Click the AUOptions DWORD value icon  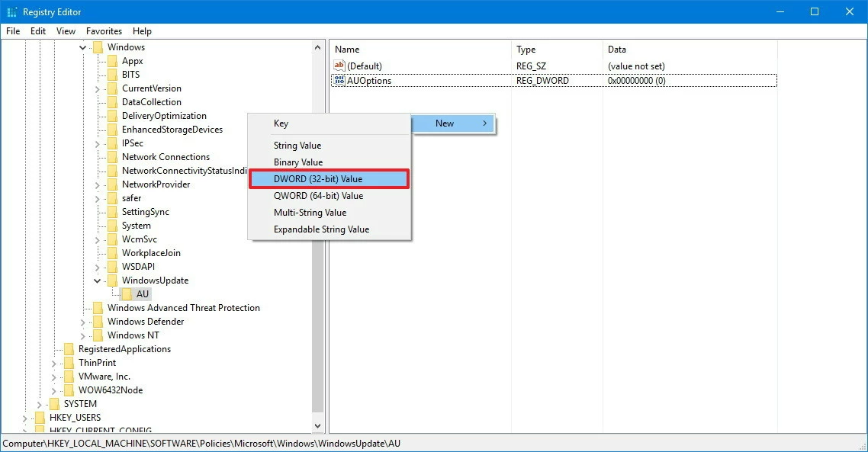339,80
